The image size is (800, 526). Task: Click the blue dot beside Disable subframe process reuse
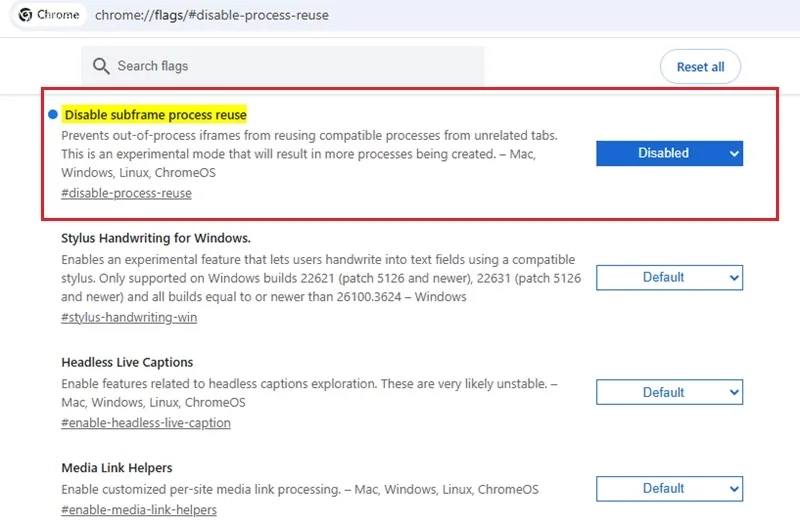53,114
